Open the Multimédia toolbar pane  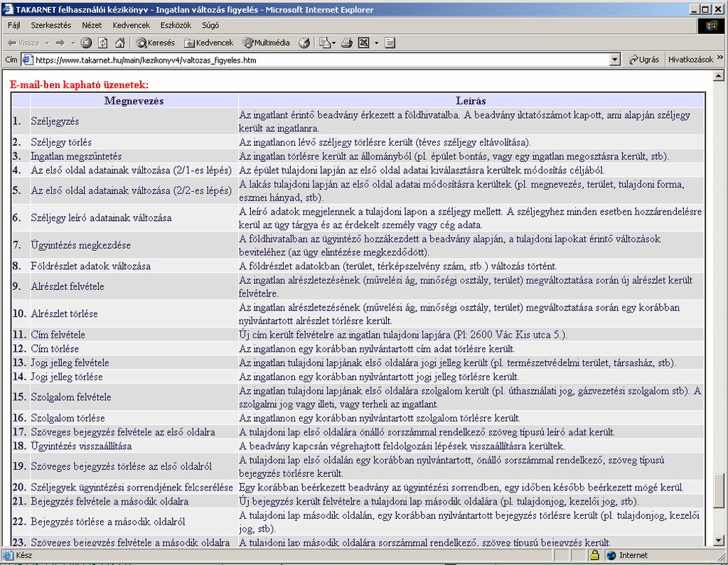click(266, 43)
